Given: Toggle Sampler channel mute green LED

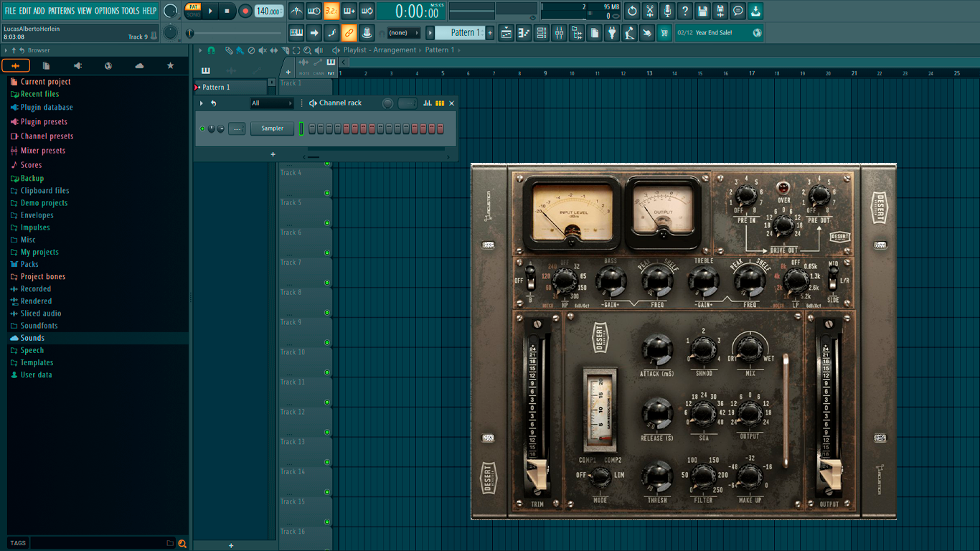Looking at the screenshot, I should coord(202,128).
